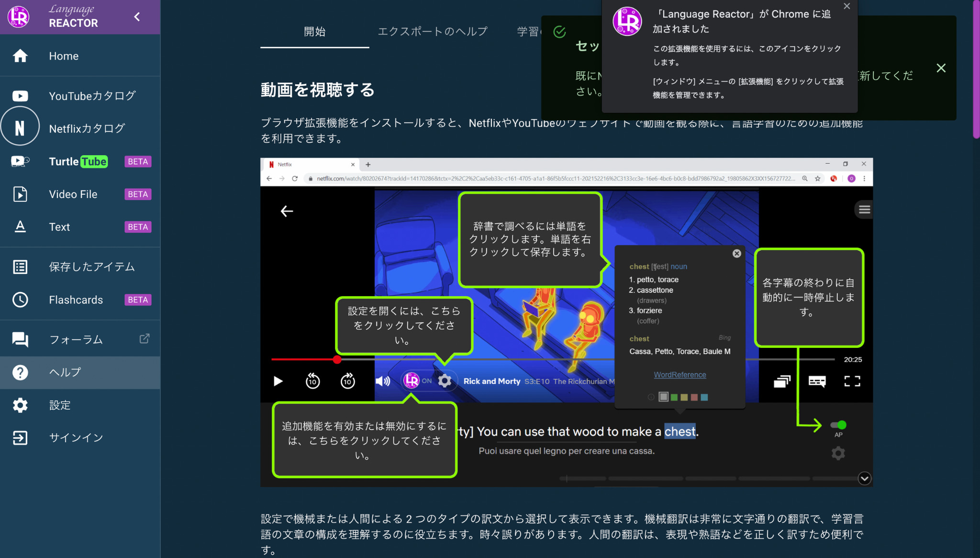Click the back arrow in Netflix player
The height and width of the screenshot is (558, 980).
(287, 211)
